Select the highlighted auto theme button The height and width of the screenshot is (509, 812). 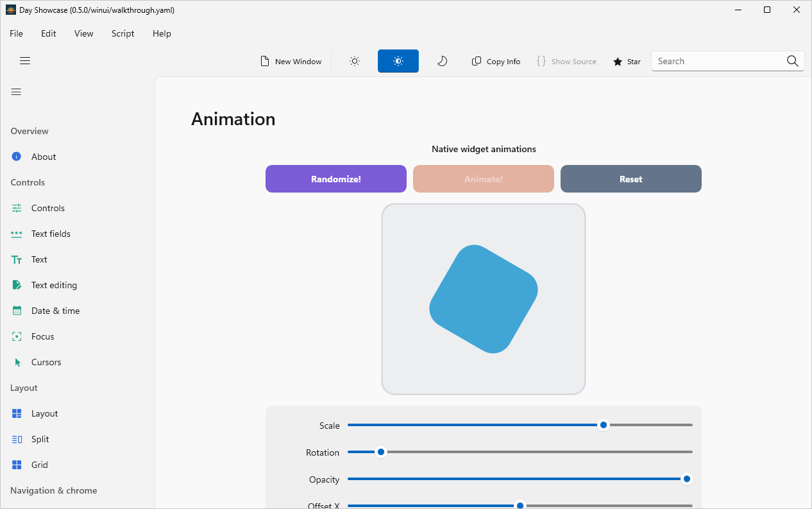pyautogui.click(x=398, y=61)
